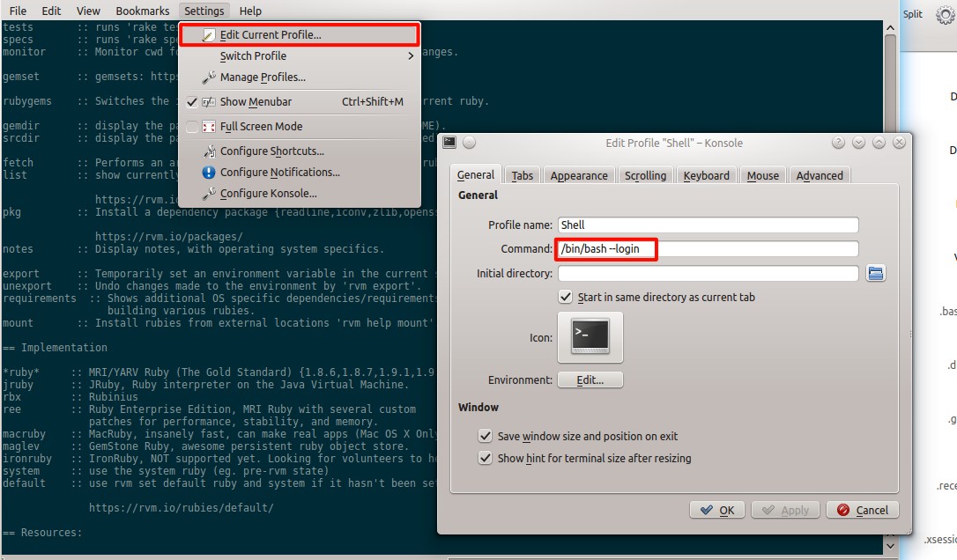
Task: Click the dialog help question mark icon
Action: coord(839,143)
